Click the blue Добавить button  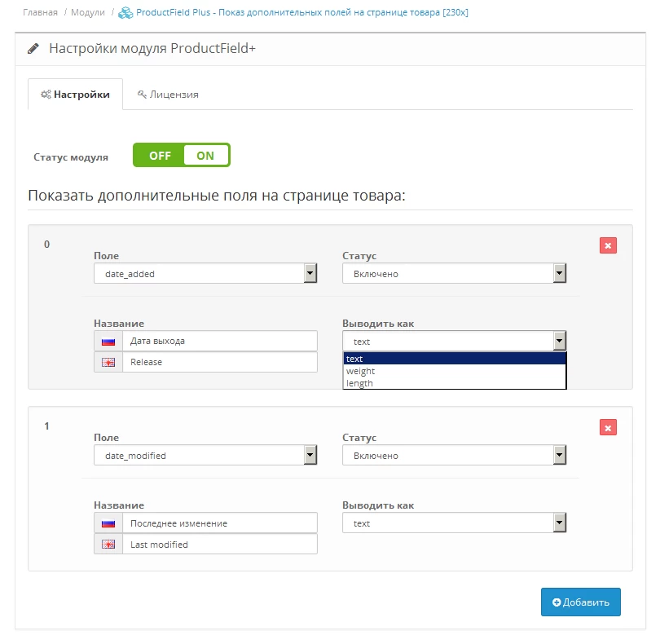coord(580,602)
